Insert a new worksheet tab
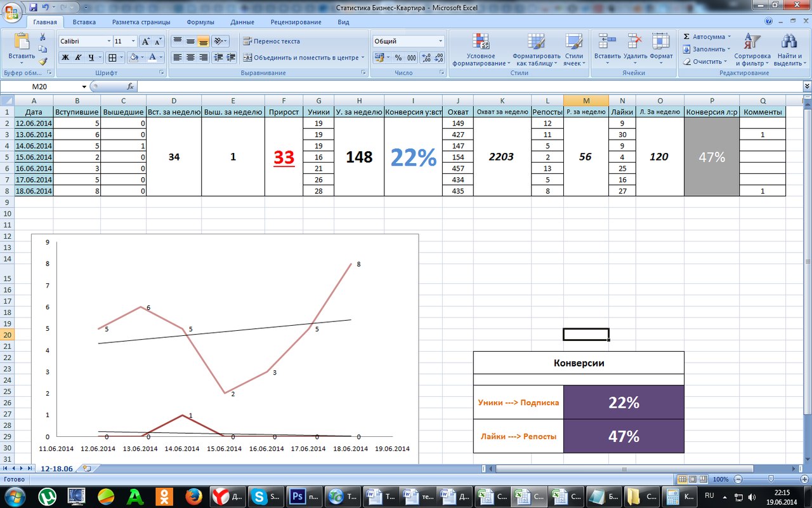Screen dimensions: 812x508 point(87,469)
